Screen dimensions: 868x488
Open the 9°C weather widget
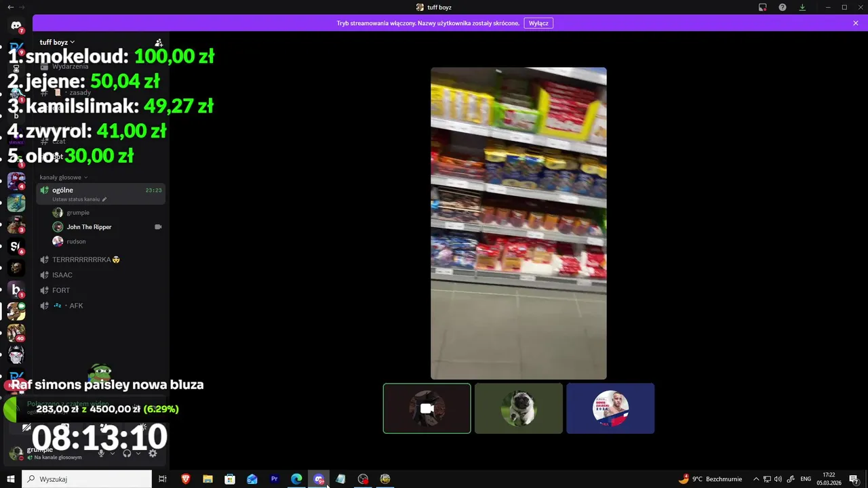tap(711, 479)
